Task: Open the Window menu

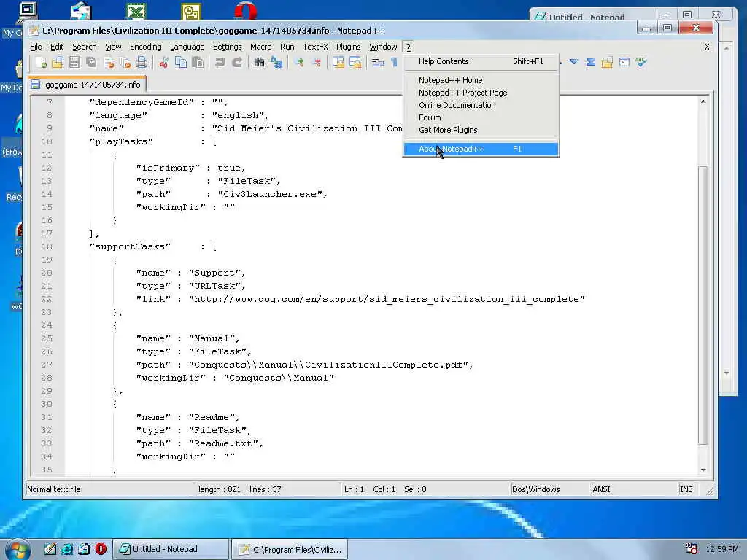Action: pos(383,47)
